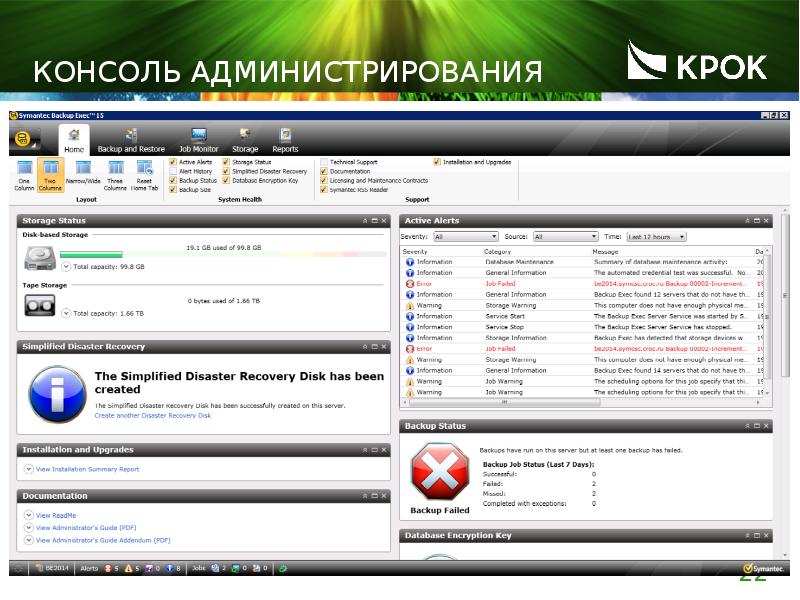800x600 pixels.
Task: Toggle the Installation and Upgrades checkbox
Action: tap(437, 162)
